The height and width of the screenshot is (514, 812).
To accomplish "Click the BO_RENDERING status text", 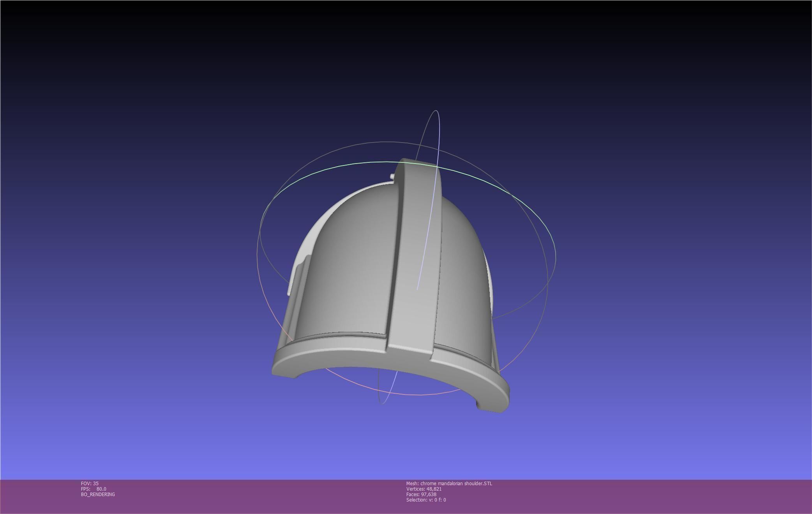I will pos(98,494).
